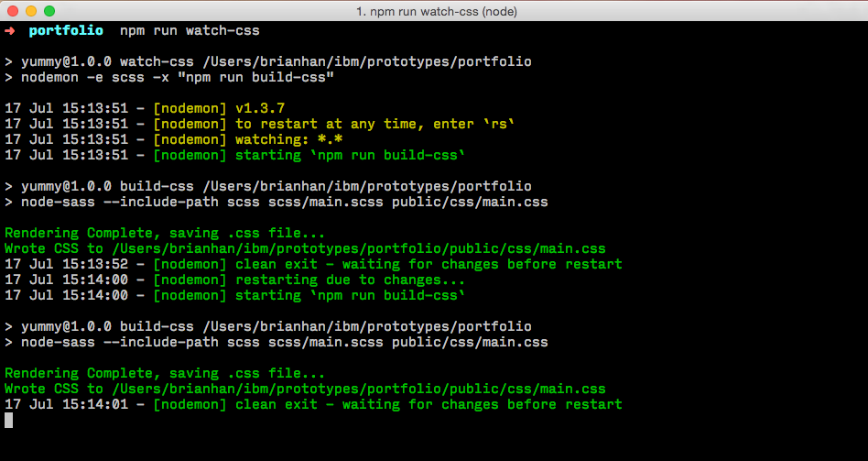Click "Wrote CSS to" line directly above the 15:14:01 entry
Viewport: 868px width, 461px height.
coord(305,389)
